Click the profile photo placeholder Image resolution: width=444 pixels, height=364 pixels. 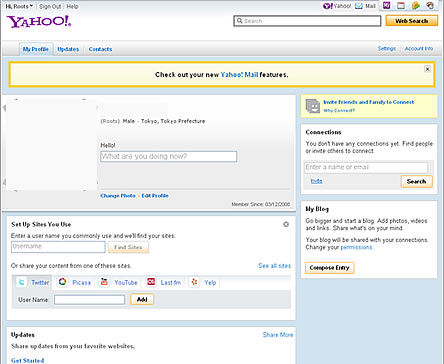pyautogui.click(x=51, y=145)
